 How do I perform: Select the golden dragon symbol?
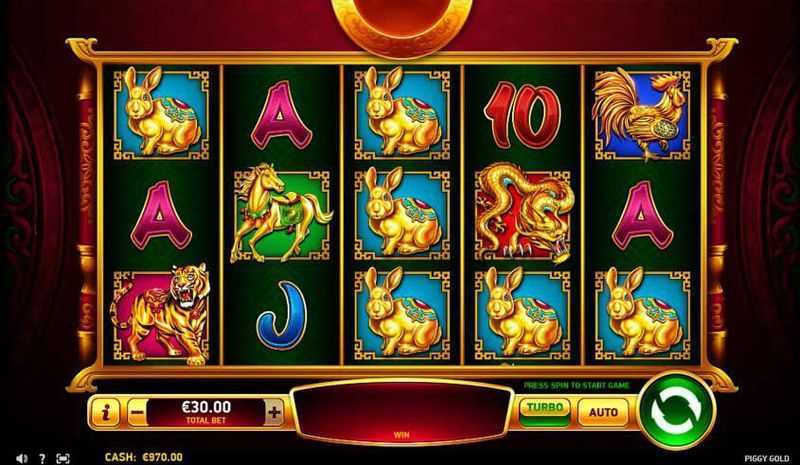(x=522, y=213)
